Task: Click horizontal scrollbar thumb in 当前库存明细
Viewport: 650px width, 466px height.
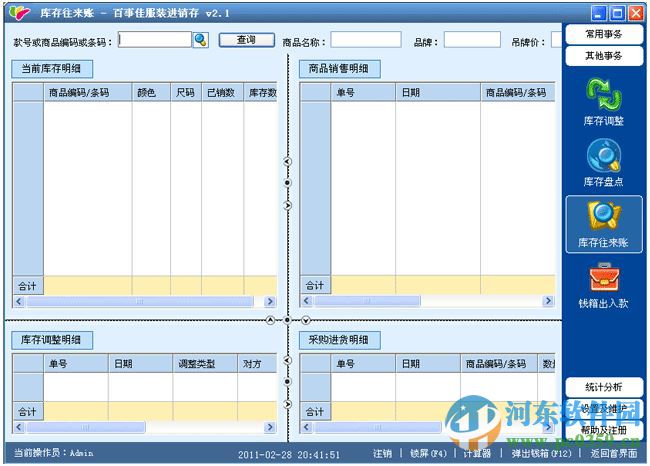Action: click(x=140, y=301)
